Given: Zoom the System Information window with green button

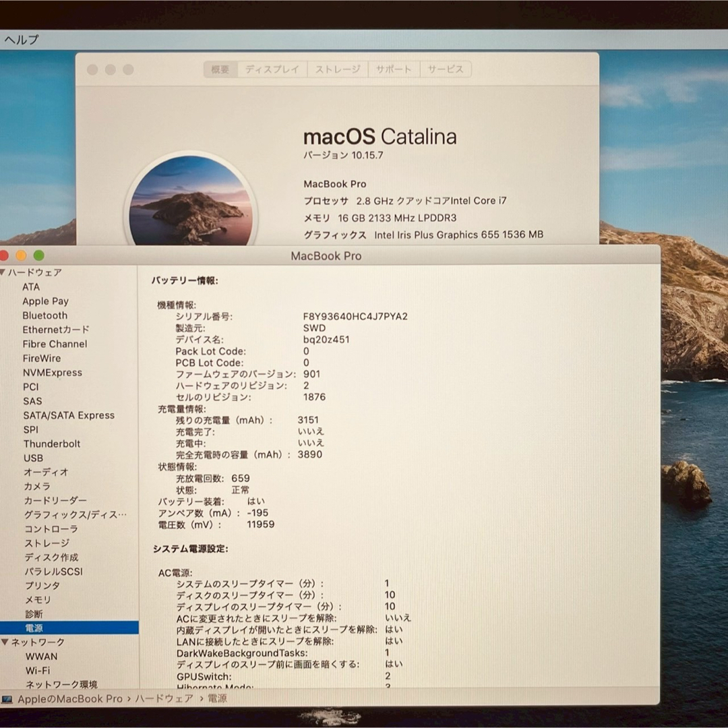Looking at the screenshot, I should [39, 255].
